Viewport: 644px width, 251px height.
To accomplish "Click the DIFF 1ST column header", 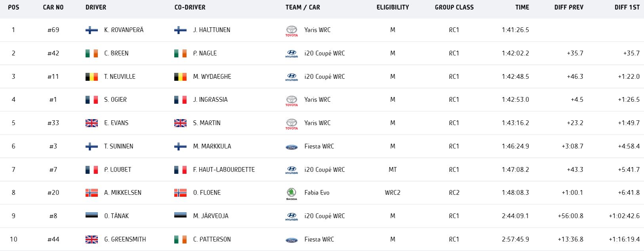I will (x=627, y=7).
